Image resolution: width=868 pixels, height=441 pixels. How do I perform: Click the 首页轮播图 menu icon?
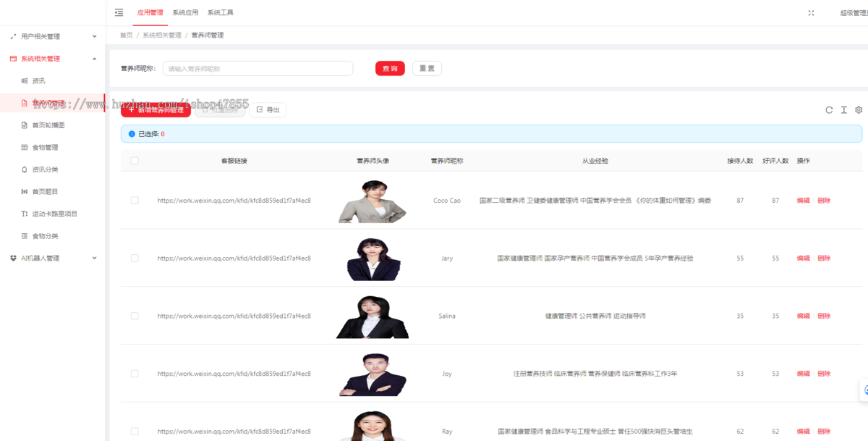tap(25, 125)
